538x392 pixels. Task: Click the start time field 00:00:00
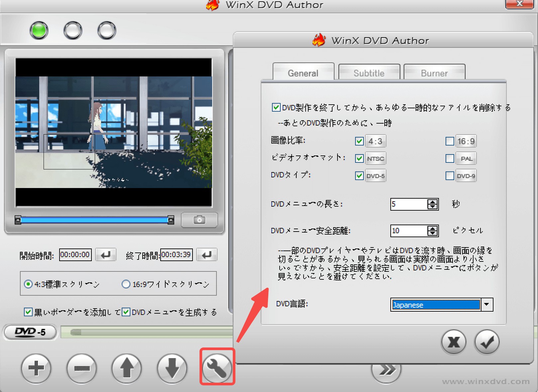coord(75,255)
